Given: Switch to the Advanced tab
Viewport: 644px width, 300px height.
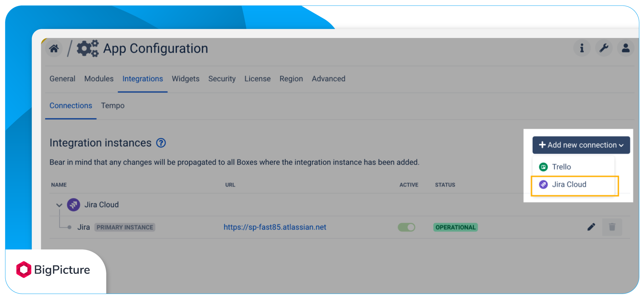Looking at the screenshot, I should pyautogui.click(x=328, y=79).
